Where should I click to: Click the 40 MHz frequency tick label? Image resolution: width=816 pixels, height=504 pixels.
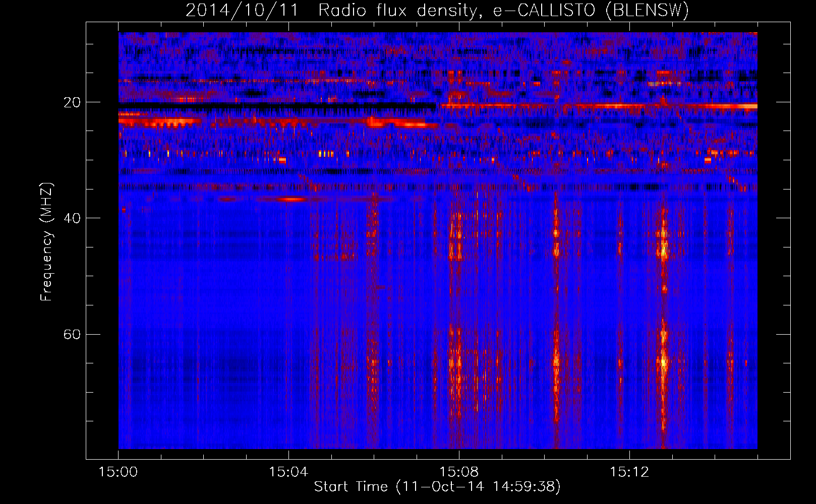point(72,218)
